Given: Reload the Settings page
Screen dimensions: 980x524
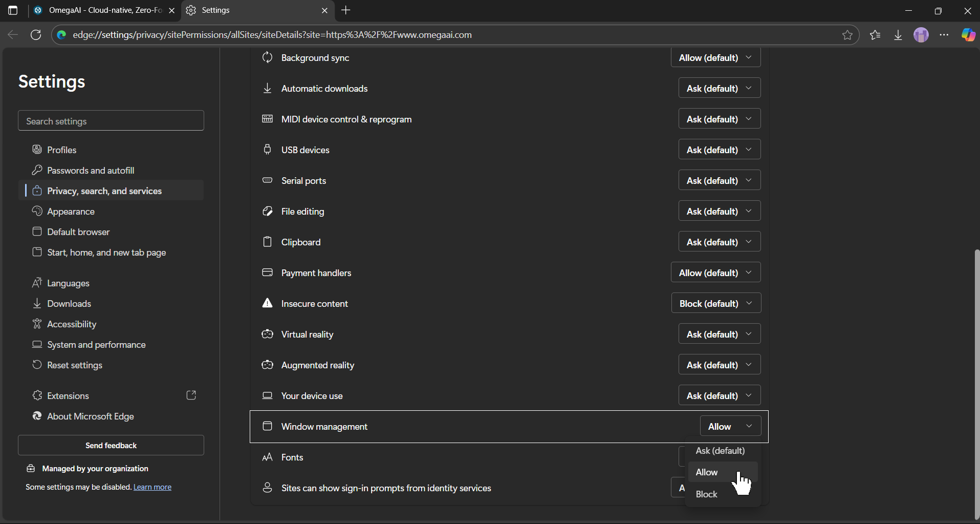Looking at the screenshot, I should 36,35.
